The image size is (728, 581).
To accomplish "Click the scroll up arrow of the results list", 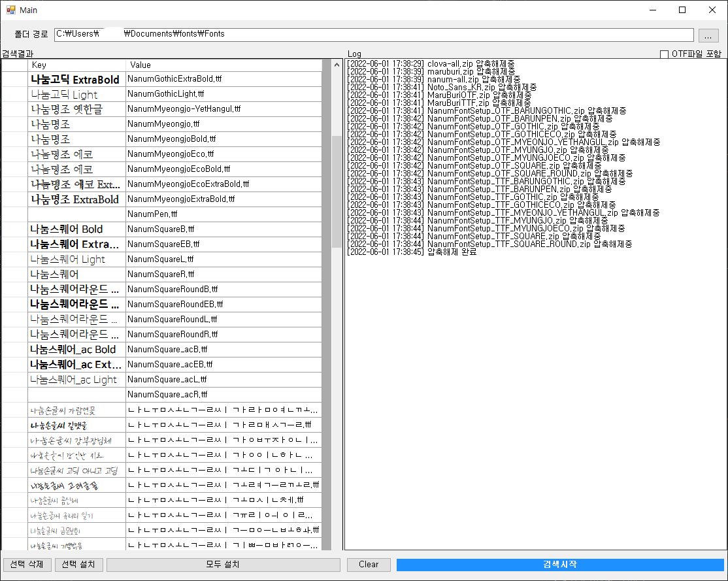I will coord(337,65).
